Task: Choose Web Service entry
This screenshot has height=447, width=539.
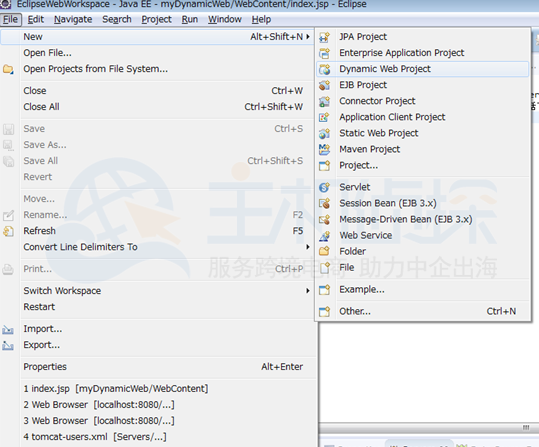Action: click(422, 236)
